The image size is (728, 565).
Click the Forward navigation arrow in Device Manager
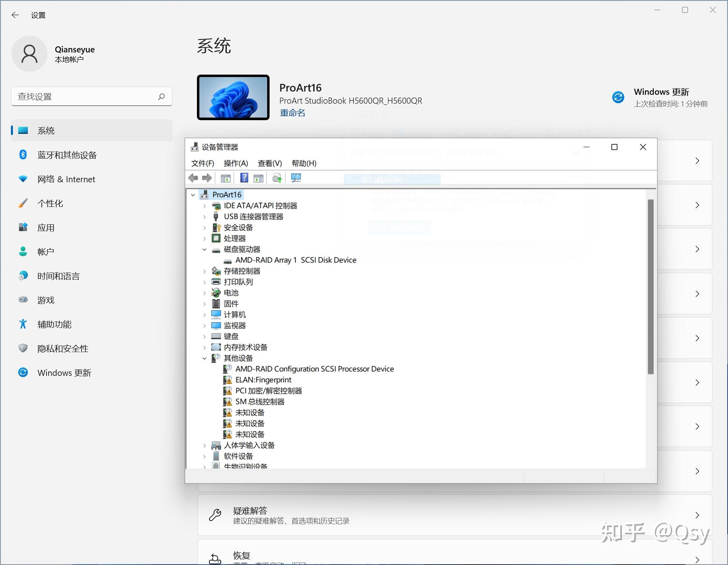pyautogui.click(x=207, y=177)
